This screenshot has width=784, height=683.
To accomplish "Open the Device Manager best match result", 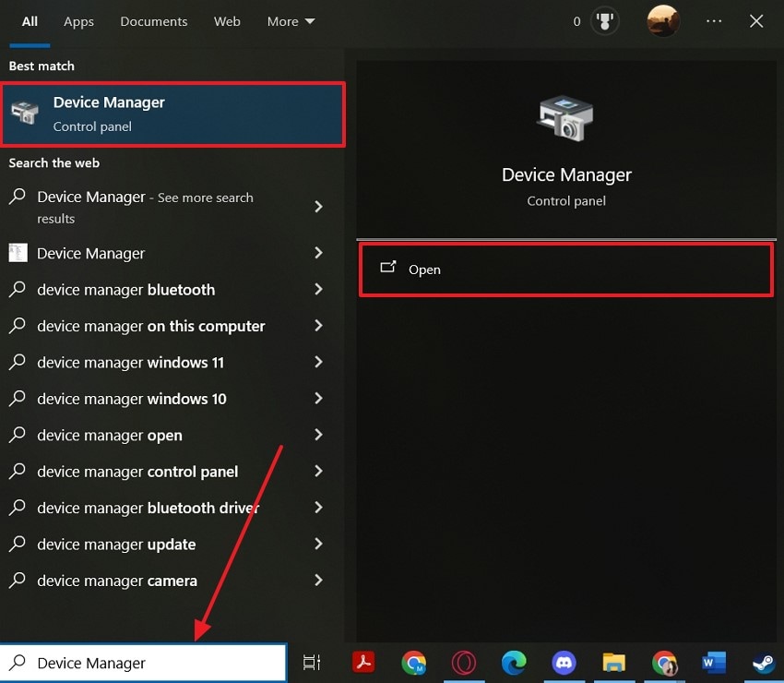I will point(173,114).
